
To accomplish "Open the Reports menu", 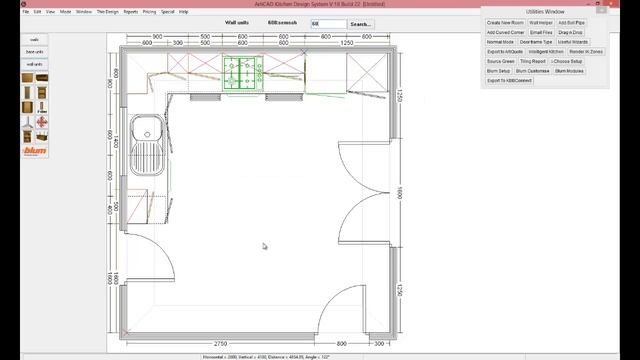I will (x=131, y=12).
